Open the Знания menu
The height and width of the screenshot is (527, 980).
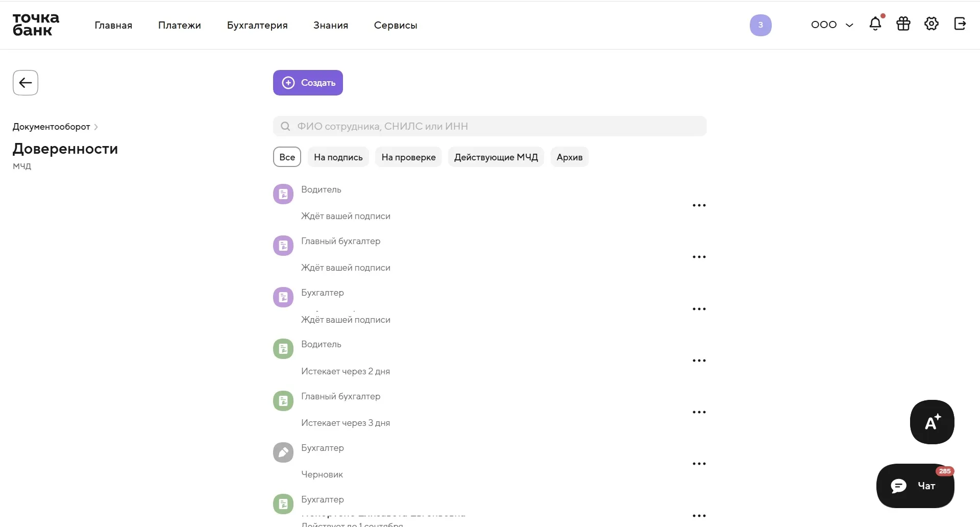click(331, 25)
